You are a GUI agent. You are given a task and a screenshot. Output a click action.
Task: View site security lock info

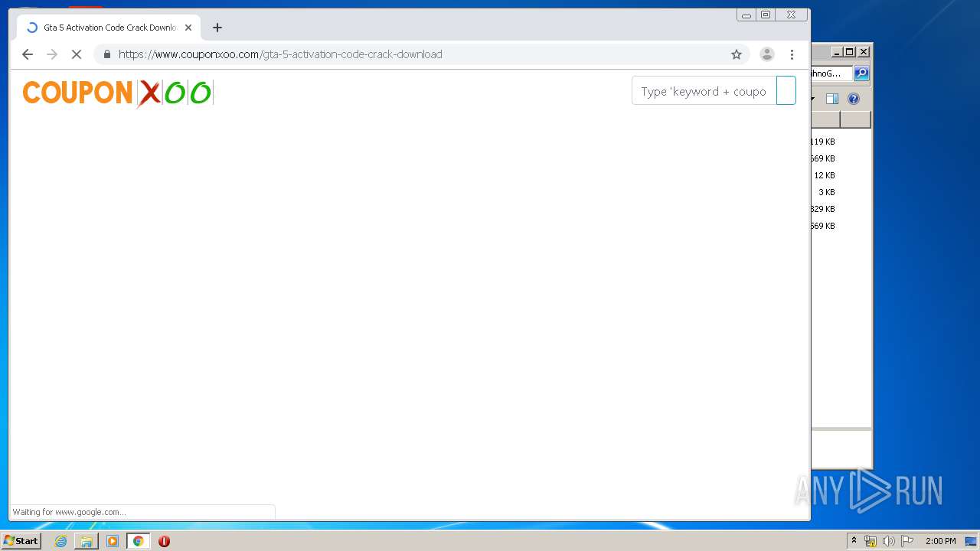coord(106,54)
